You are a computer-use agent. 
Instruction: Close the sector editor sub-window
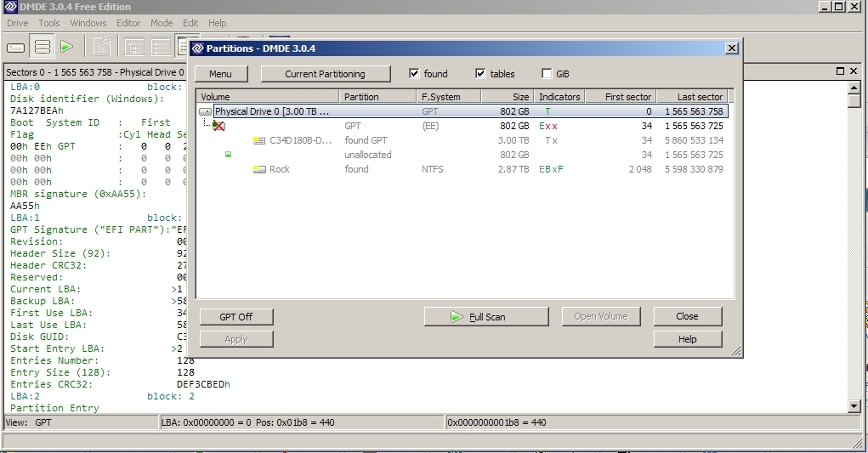pos(853,71)
